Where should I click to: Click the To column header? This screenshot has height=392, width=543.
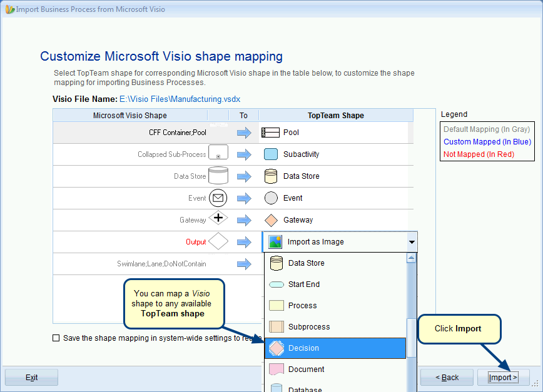click(243, 115)
